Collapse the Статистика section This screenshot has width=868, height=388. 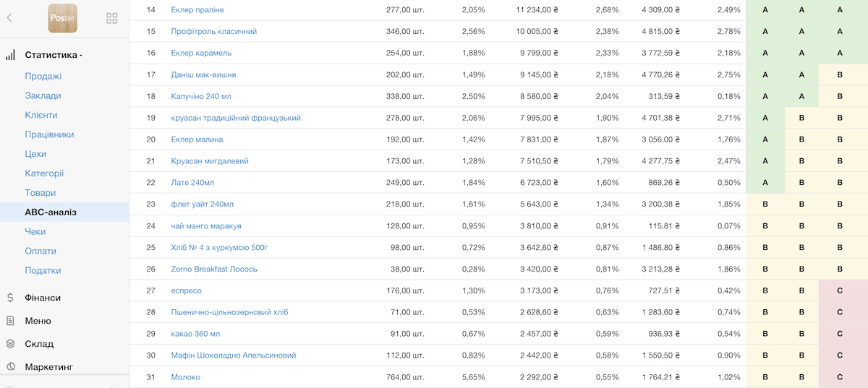tap(54, 55)
